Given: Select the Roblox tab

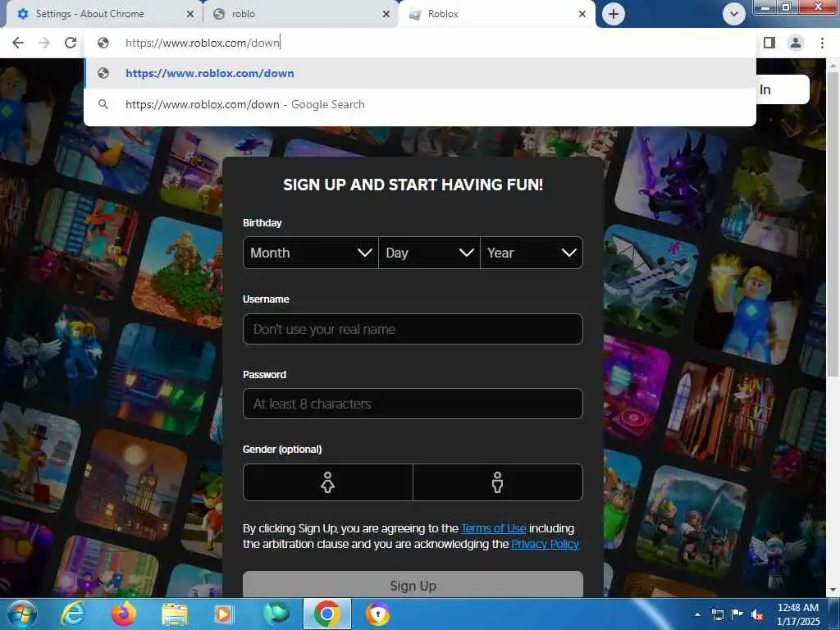Looking at the screenshot, I should point(496,15).
